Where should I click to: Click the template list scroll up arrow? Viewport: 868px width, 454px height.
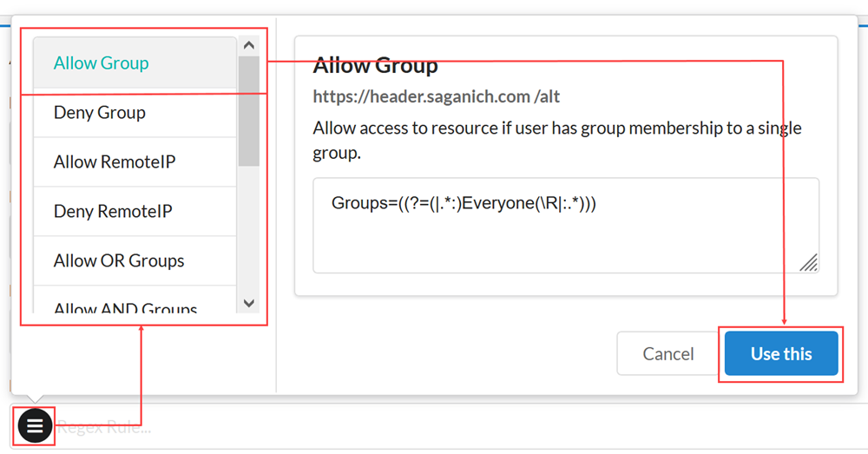point(249,46)
